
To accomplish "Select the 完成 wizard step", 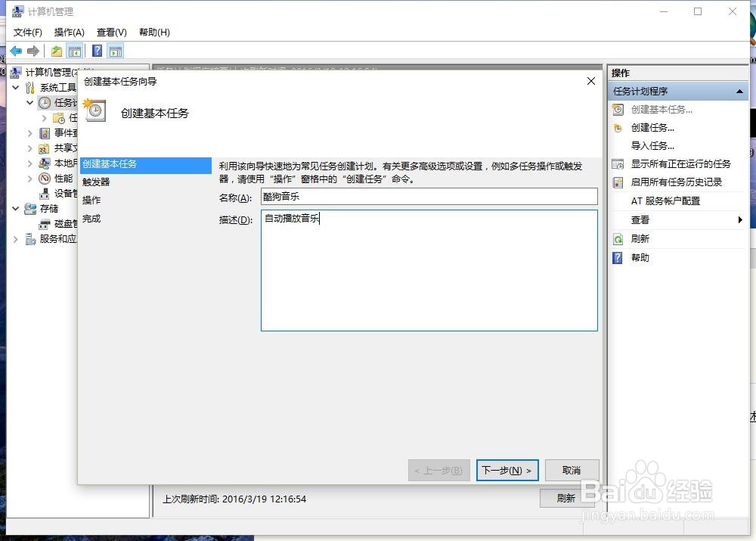I will 91,219.
